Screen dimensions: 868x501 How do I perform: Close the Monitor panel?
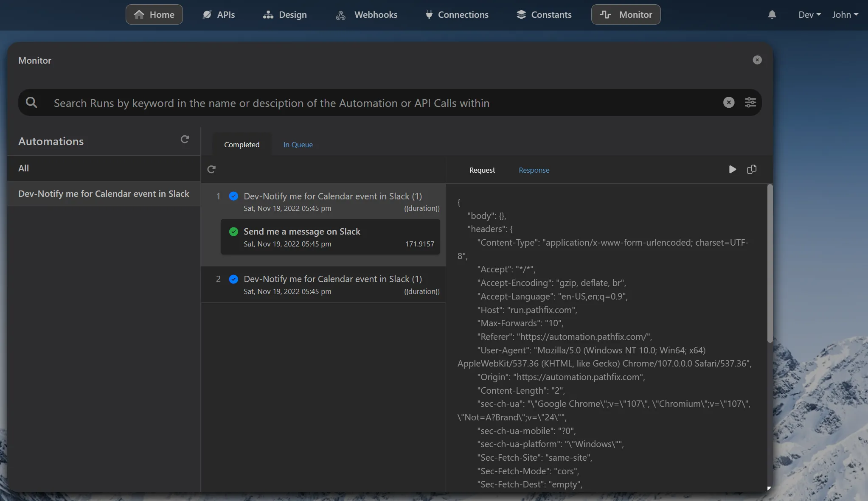point(757,60)
